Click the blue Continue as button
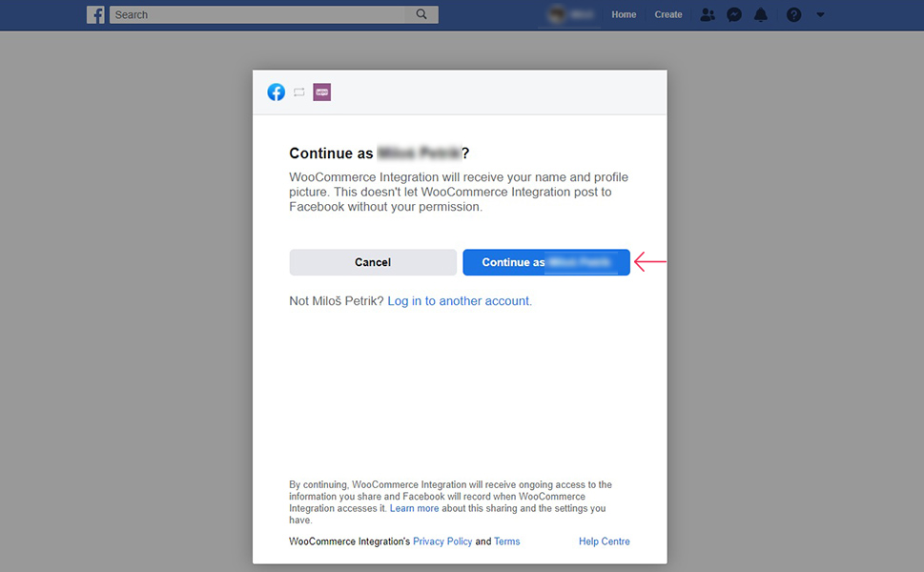The width and height of the screenshot is (924, 572). 546,262
